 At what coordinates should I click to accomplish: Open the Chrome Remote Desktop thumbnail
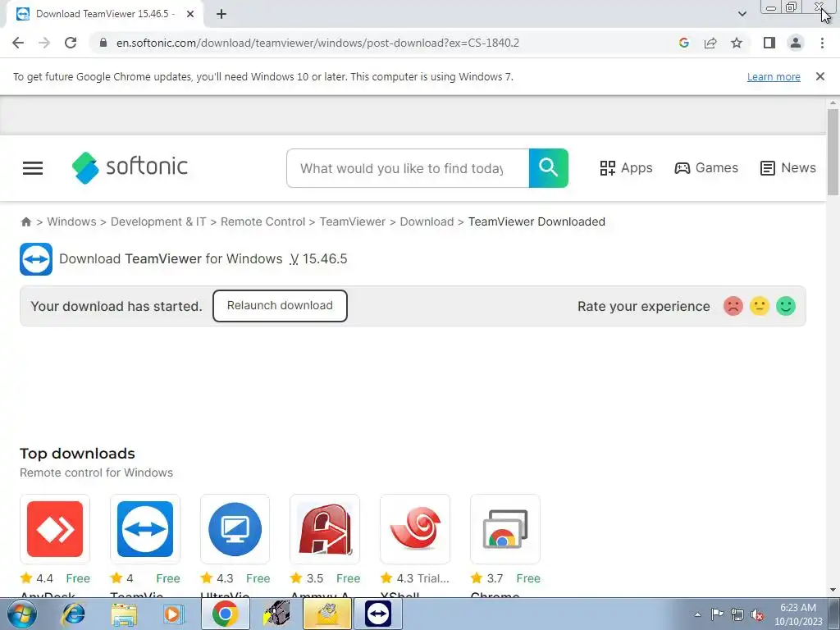[x=505, y=529]
